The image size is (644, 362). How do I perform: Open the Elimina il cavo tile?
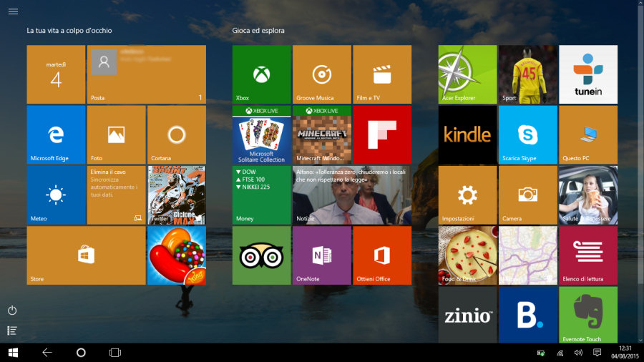pos(116,195)
